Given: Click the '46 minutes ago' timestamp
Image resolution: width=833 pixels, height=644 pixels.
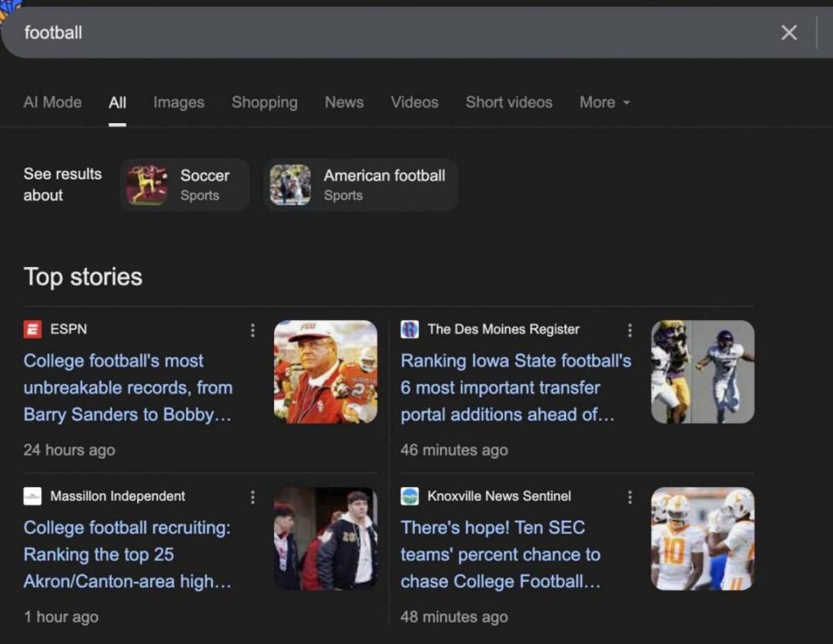Looking at the screenshot, I should [454, 449].
